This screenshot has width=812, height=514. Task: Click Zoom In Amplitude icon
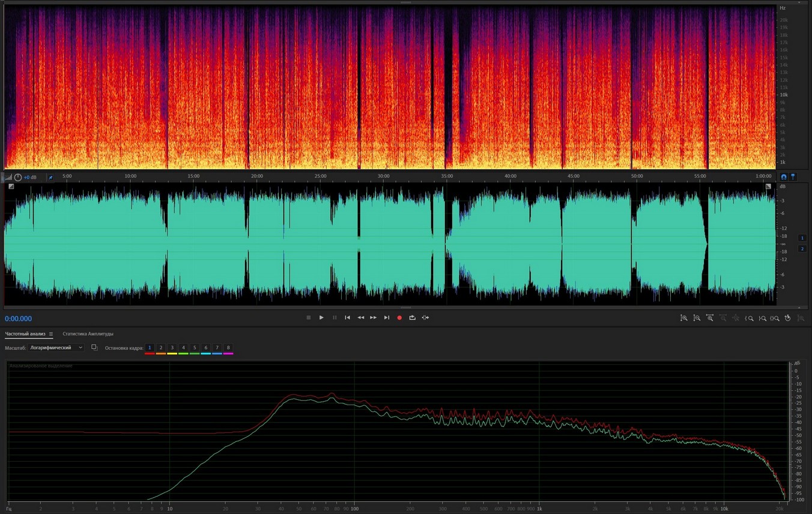[683, 318]
